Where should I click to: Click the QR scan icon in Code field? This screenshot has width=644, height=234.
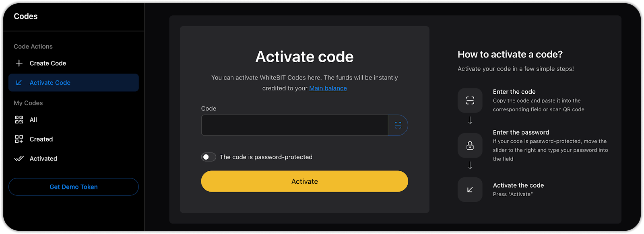[x=398, y=125]
